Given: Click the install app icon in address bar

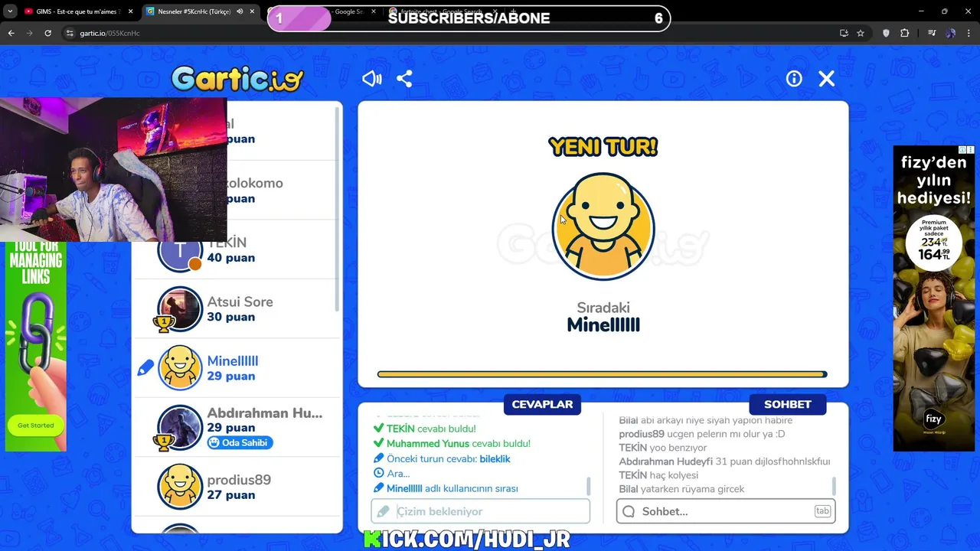Looking at the screenshot, I should click(x=844, y=33).
